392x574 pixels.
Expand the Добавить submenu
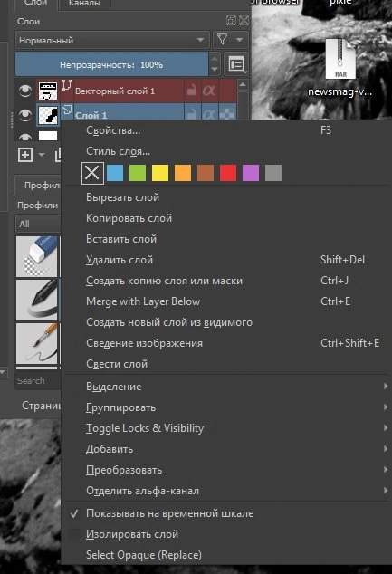pyautogui.click(x=227, y=449)
